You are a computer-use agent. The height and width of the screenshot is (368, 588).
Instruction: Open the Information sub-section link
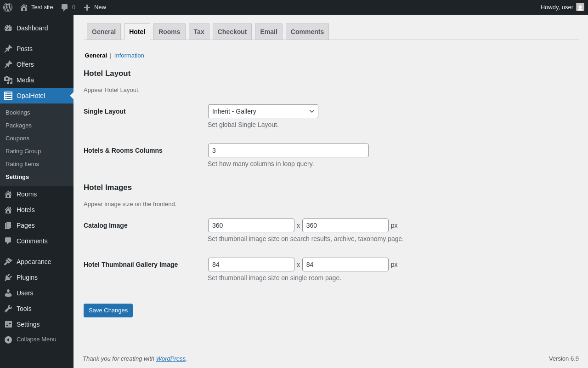click(129, 56)
